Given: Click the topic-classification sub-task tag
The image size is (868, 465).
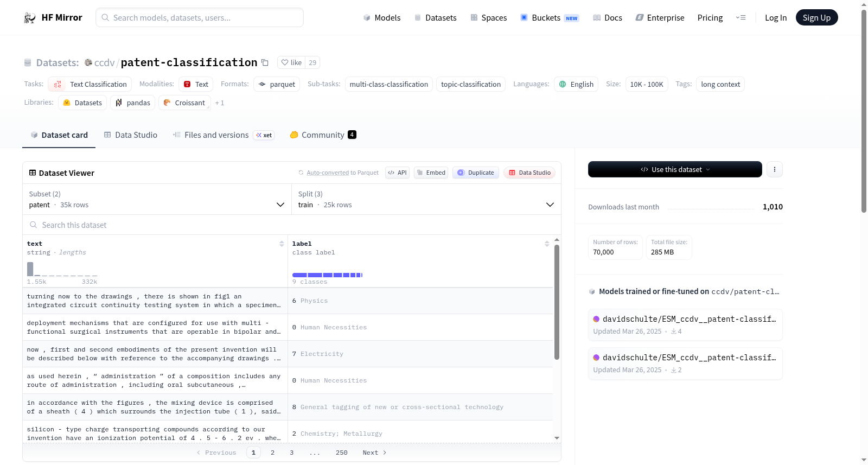Looking at the screenshot, I should click(471, 84).
